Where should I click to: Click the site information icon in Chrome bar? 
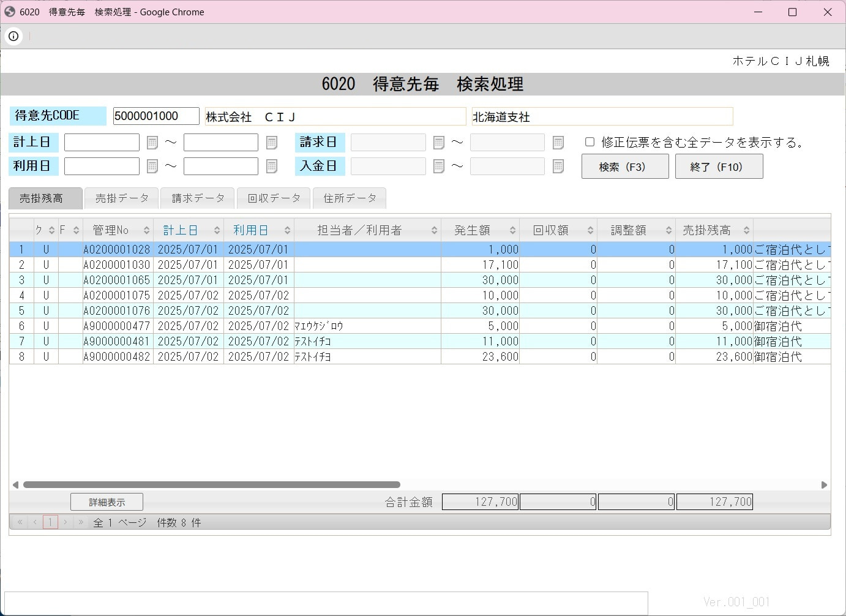[x=13, y=36]
